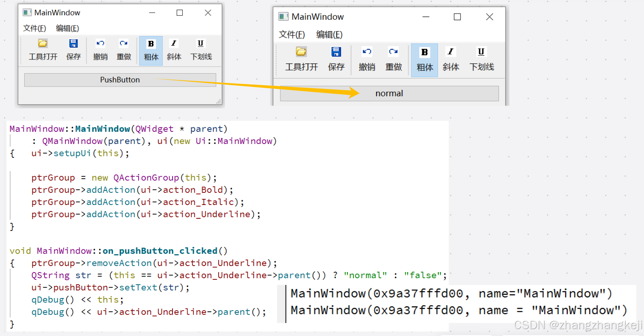Toggle italic 斜体 in right MainWindow toolbar

point(451,60)
